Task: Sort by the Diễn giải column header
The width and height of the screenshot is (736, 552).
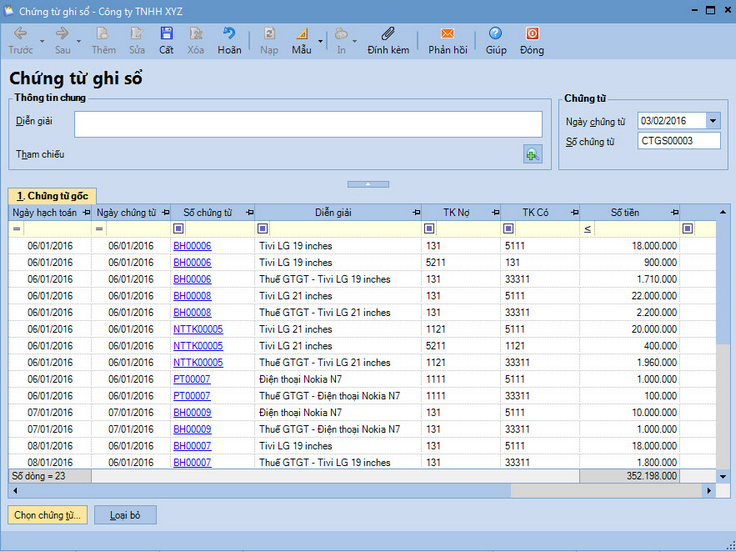Action: (x=333, y=213)
